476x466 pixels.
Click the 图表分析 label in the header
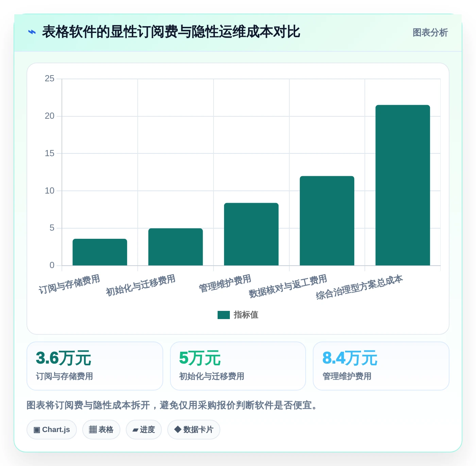(x=430, y=33)
